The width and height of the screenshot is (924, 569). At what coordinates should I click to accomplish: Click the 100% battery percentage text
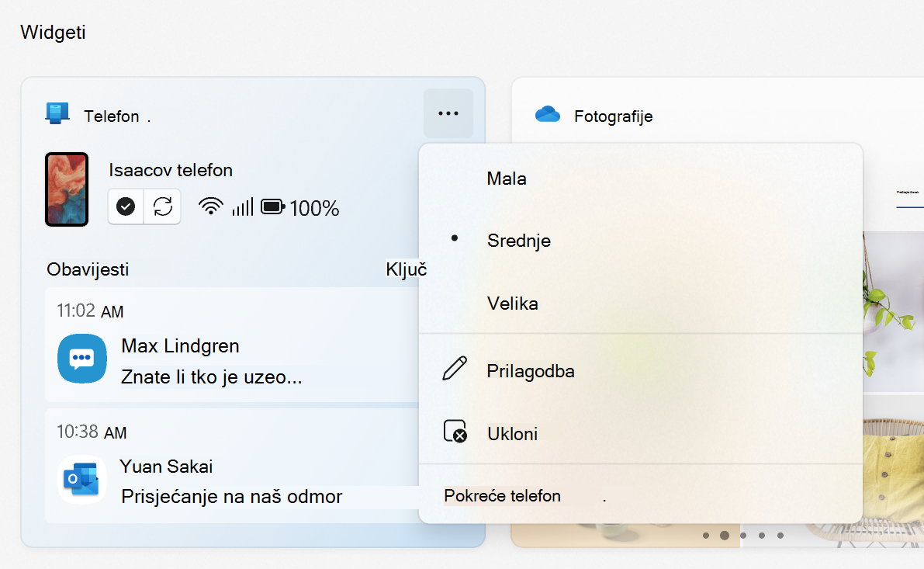314,208
